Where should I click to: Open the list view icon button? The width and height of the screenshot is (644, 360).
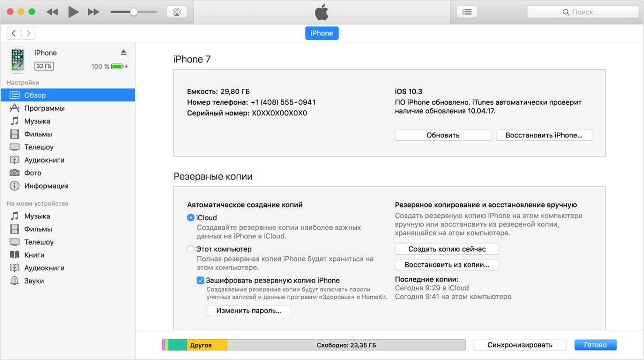(466, 12)
